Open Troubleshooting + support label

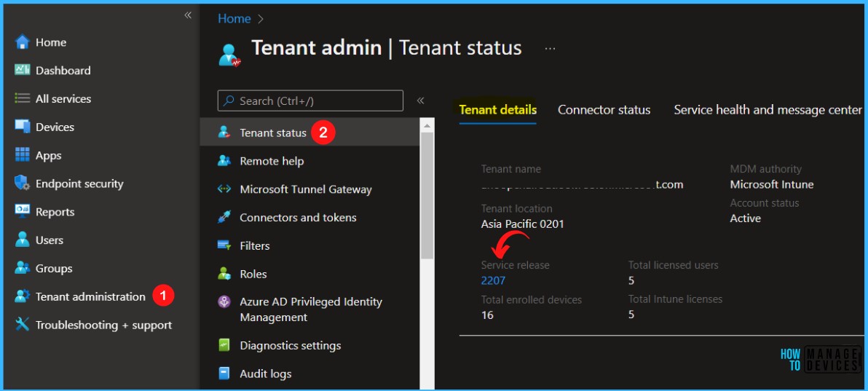point(103,325)
